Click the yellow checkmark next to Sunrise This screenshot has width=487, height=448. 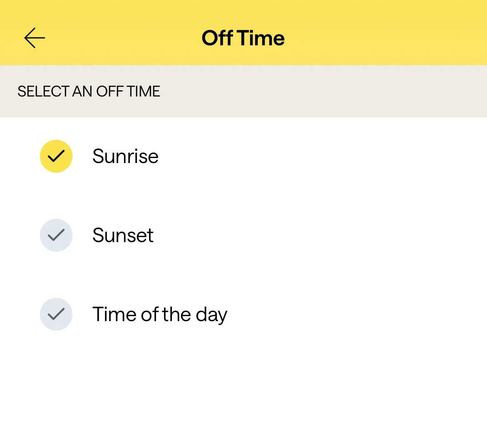(x=56, y=156)
